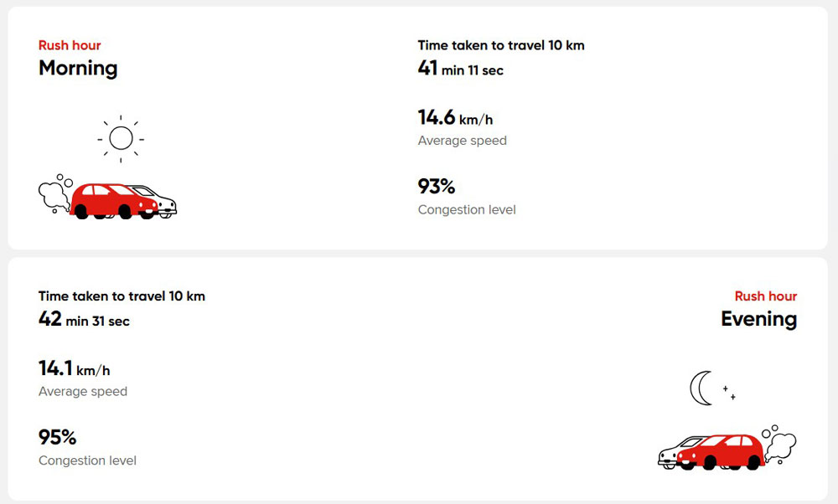Click the 14.6 km/h average speed value
838x504 pixels.
[455, 119]
